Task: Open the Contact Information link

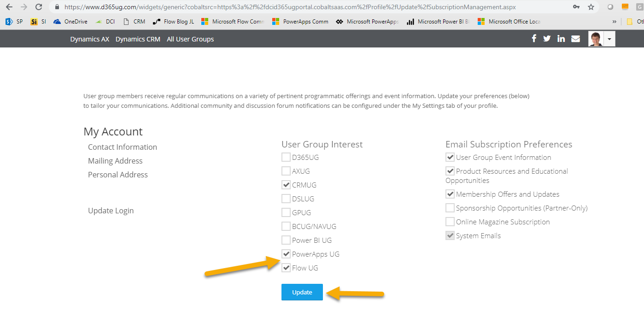Action: coord(123,147)
